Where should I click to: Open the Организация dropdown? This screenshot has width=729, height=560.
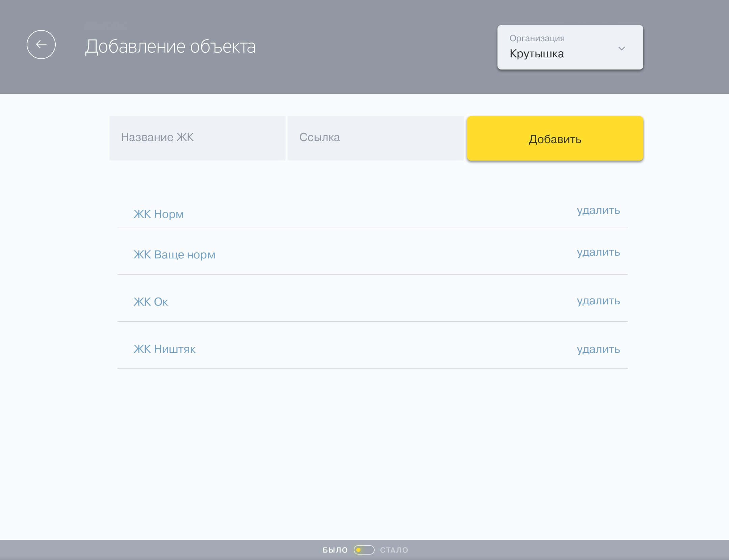tap(570, 47)
